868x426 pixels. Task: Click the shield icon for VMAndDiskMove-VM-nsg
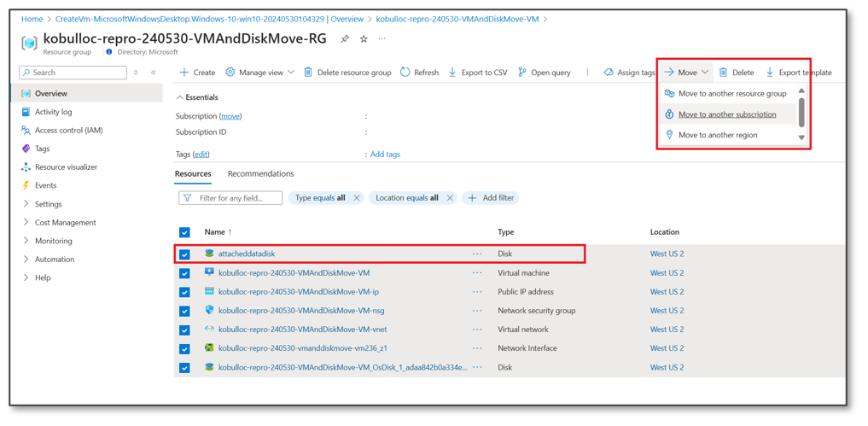(209, 310)
